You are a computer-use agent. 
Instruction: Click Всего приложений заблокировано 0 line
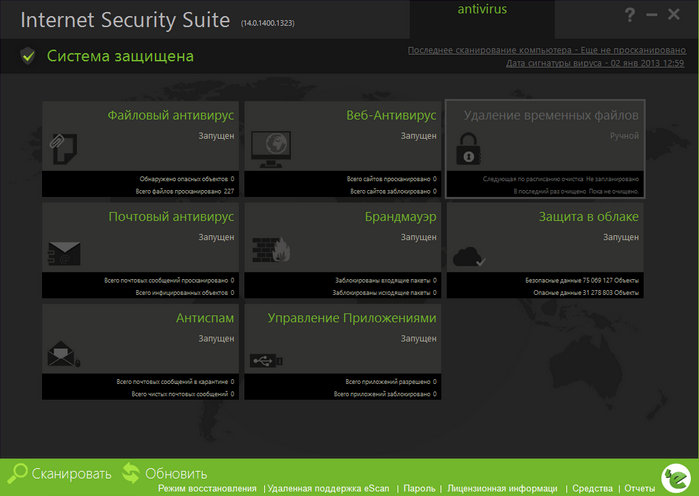(385, 394)
